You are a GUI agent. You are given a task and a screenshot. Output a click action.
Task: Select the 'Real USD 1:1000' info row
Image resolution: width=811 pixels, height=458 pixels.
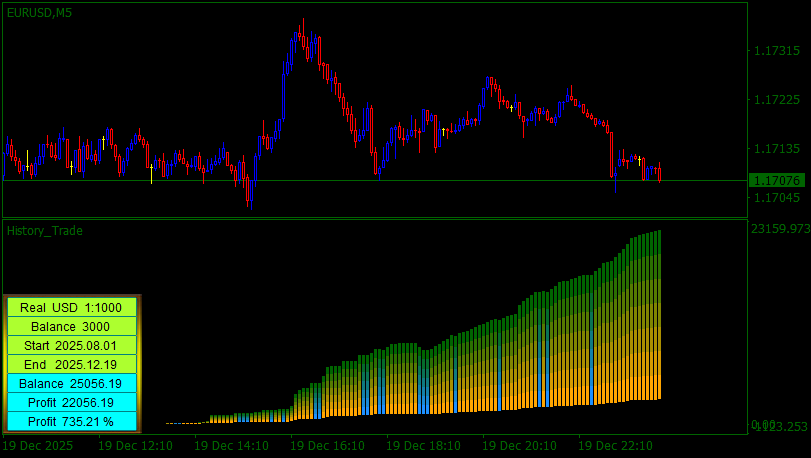pyautogui.click(x=71, y=308)
